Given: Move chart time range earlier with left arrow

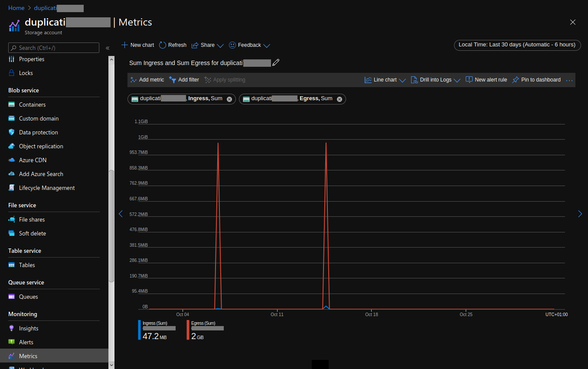Looking at the screenshot, I should (121, 214).
